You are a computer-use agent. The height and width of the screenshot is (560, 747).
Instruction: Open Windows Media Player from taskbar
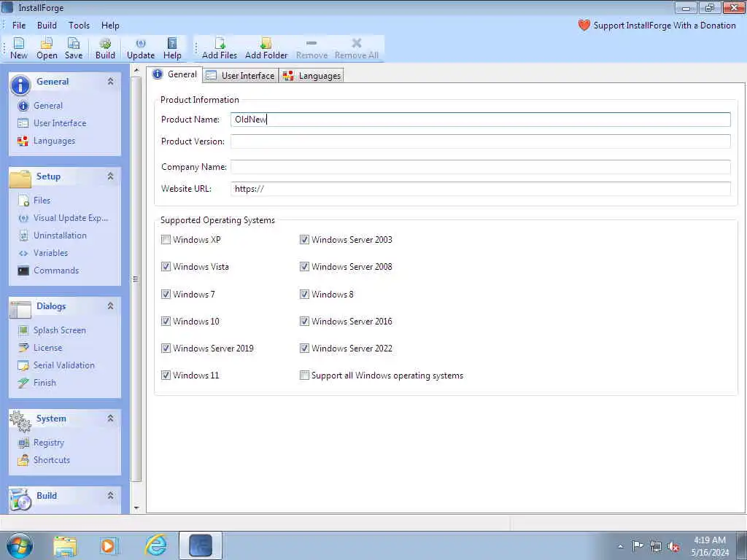pos(109,546)
